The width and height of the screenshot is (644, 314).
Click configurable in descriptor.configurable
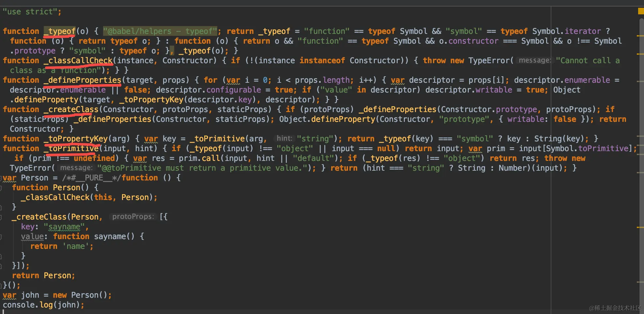234,90
